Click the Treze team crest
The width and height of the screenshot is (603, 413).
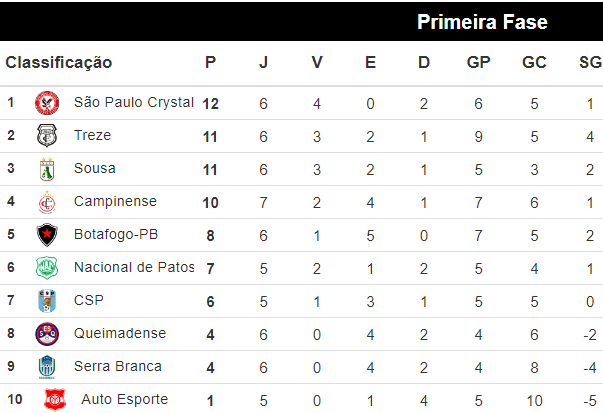[x=47, y=136]
